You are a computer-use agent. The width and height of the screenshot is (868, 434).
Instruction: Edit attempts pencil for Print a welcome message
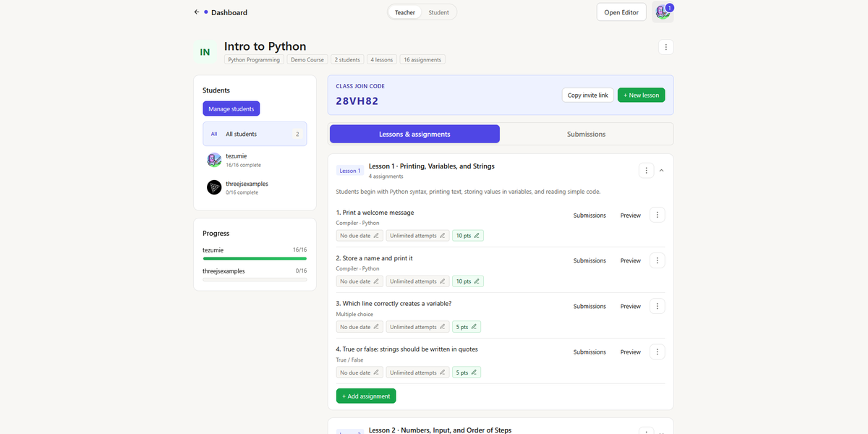click(x=443, y=236)
